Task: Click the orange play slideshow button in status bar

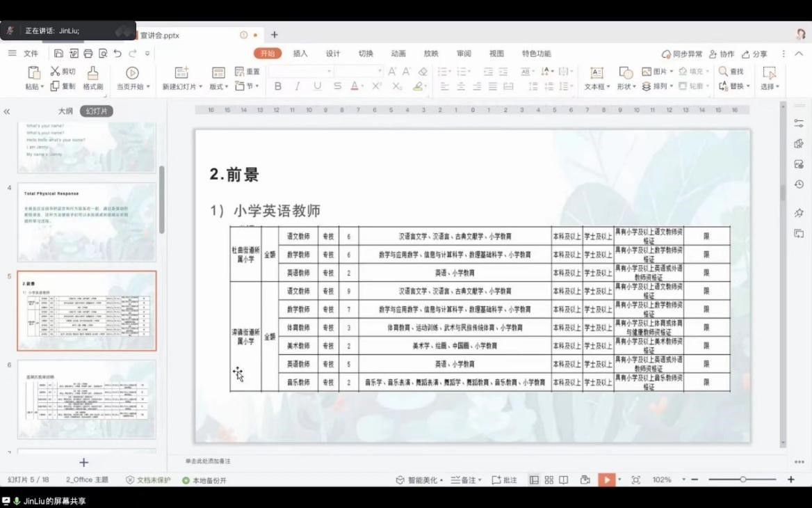Action: tap(606, 479)
